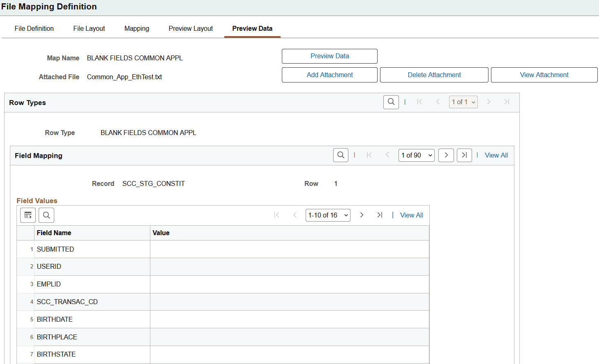
Task: Open the Row Types search magnifying glass
Action: 391,102
